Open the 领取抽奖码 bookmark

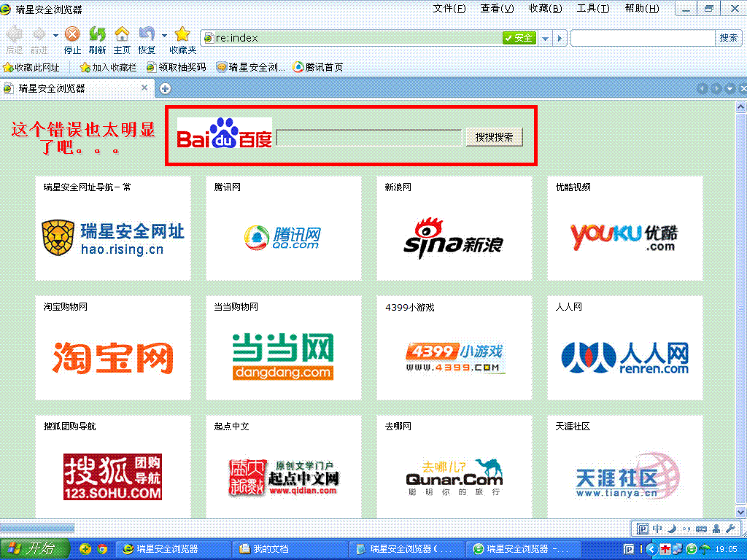pyautogui.click(x=177, y=68)
